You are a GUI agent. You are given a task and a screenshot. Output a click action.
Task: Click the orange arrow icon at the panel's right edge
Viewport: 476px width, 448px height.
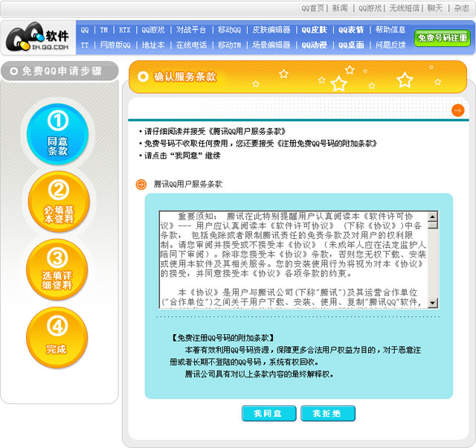click(458, 110)
